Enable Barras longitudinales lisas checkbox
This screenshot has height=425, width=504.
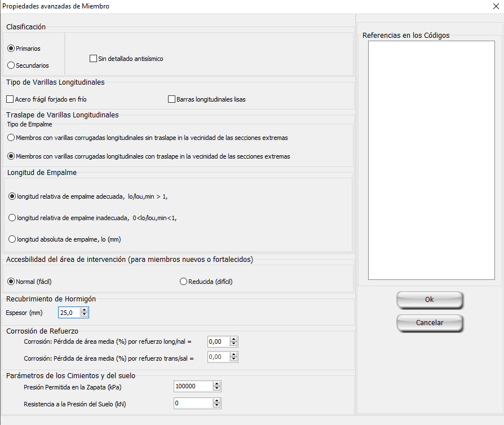tap(172, 99)
